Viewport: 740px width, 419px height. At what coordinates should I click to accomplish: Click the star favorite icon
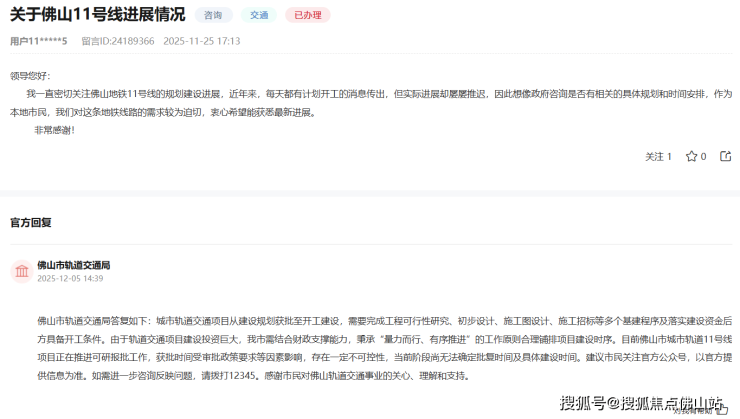691,156
